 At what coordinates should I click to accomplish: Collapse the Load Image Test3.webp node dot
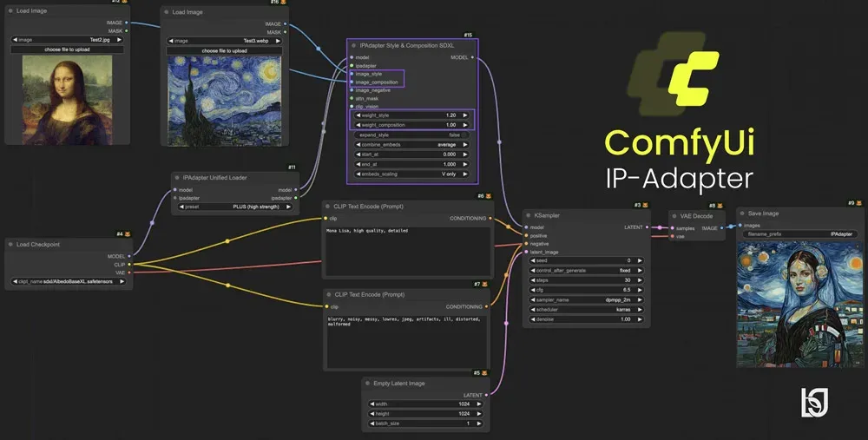(x=166, y=11)
